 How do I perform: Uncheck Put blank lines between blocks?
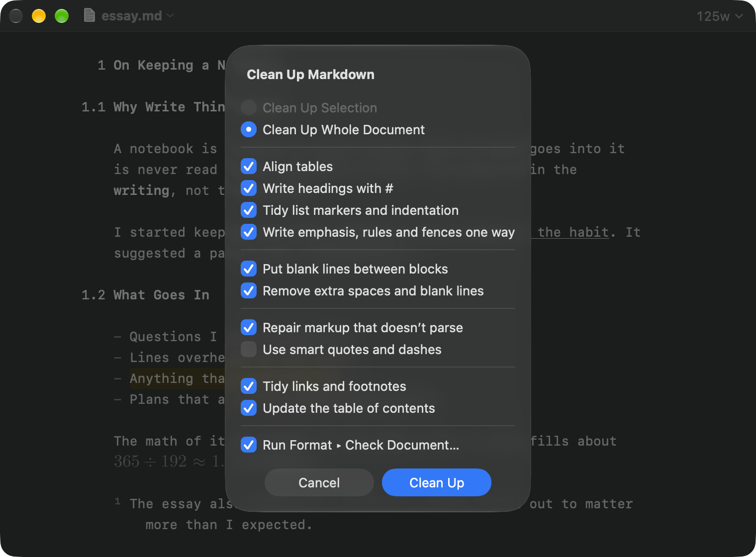249,269
